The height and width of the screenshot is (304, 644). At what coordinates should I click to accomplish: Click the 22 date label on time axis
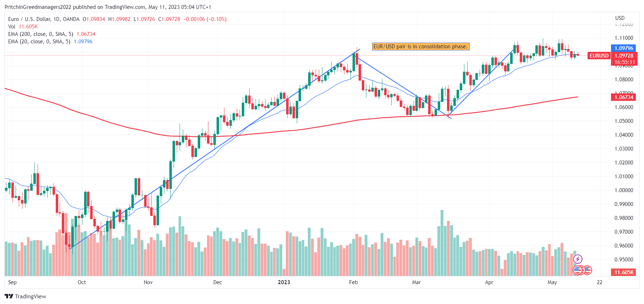pos(600,282)
